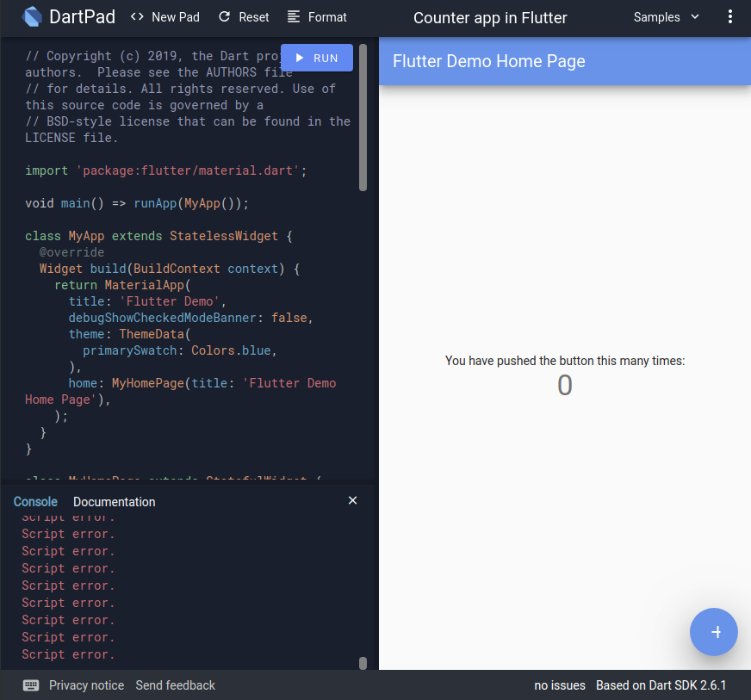Switch to the Console tab
Image resolution: width=751 pixels, height=700 pixels.
pyautogui.click(x=35, y=502)
